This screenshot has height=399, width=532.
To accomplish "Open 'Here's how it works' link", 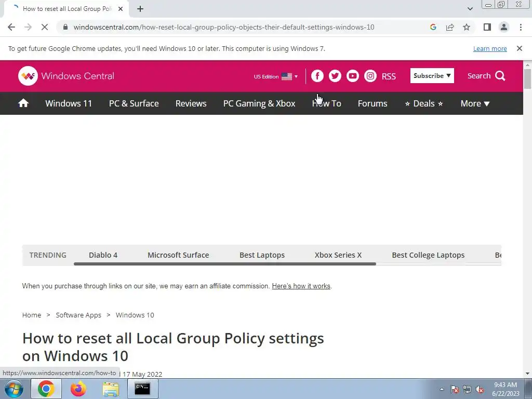I will point(301,286).
